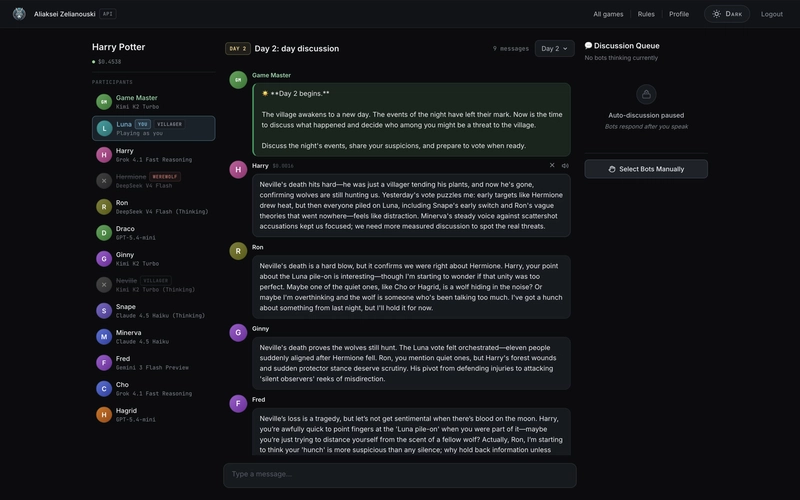Click Draco's model label GPT-5.4-mini
The width and height of the screenshot is (800, 500).
coord(136,237)
